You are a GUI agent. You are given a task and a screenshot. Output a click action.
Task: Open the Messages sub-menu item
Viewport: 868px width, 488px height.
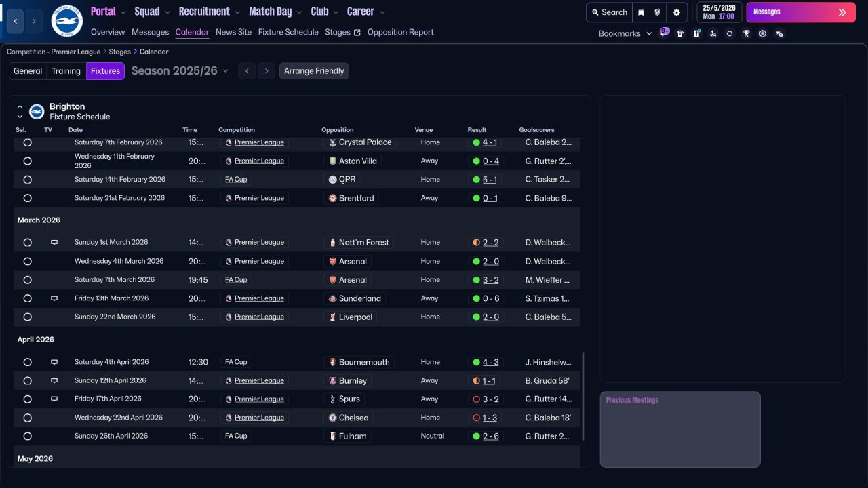pyautogui.click(x=150, y=32)
